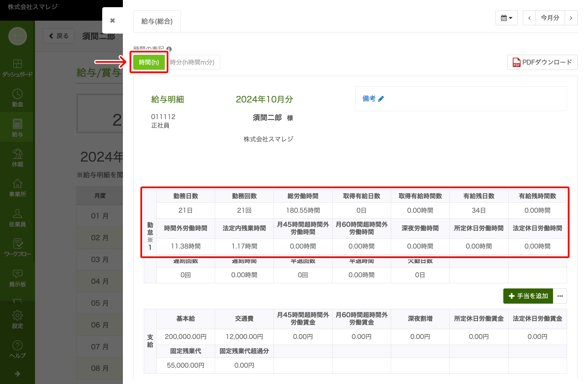Click the time notation info icon
Screen dimensions: 588x384
point(169,49)
